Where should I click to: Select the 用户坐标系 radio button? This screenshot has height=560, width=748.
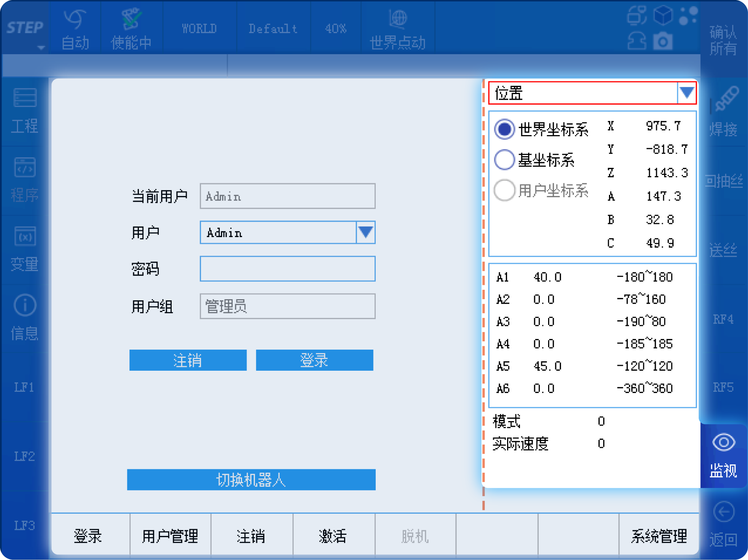(x=504, y=190)
